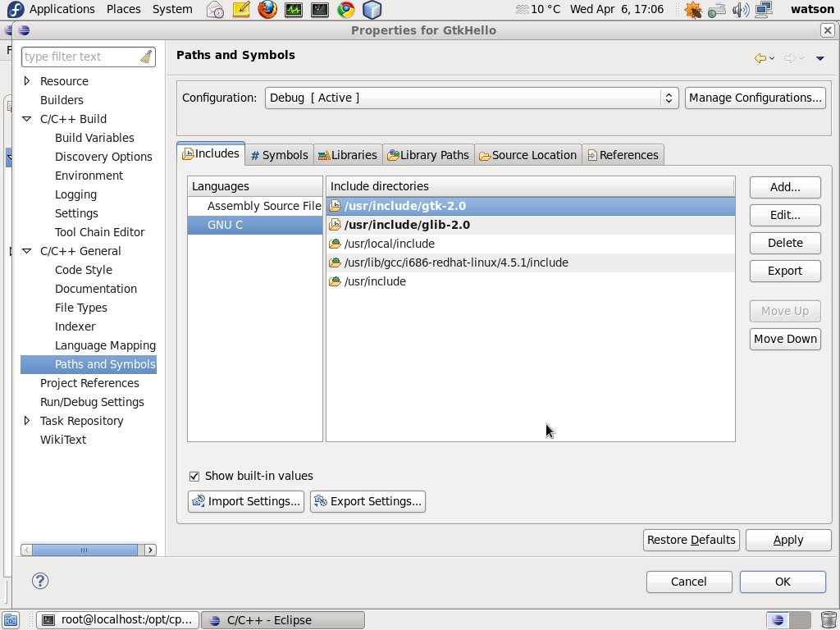Open the Applications menu
840x630 pixels.
click(x=62, y=9)
